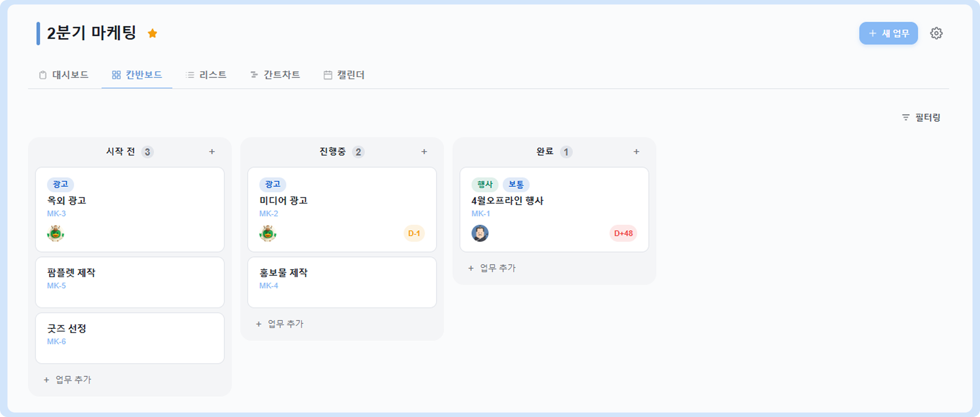Open the 필터링 filter menu

(x=921, y=118)
